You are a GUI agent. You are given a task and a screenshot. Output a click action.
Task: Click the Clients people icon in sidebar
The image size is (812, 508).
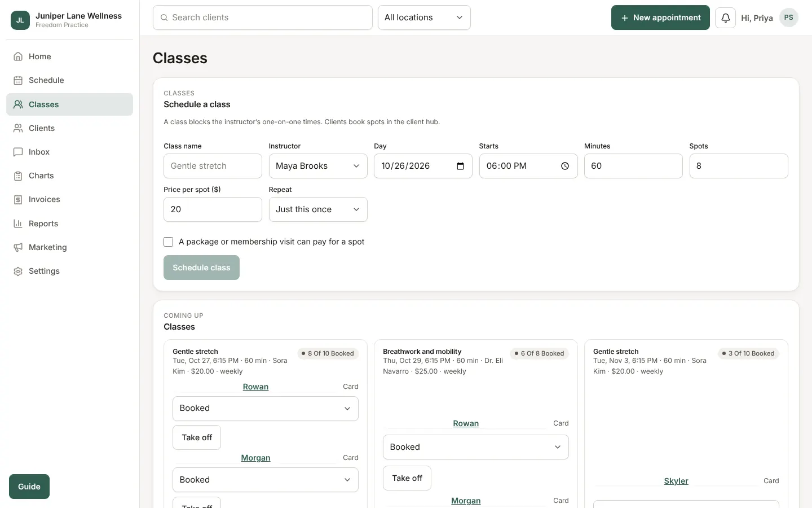[x=18, y=128]
